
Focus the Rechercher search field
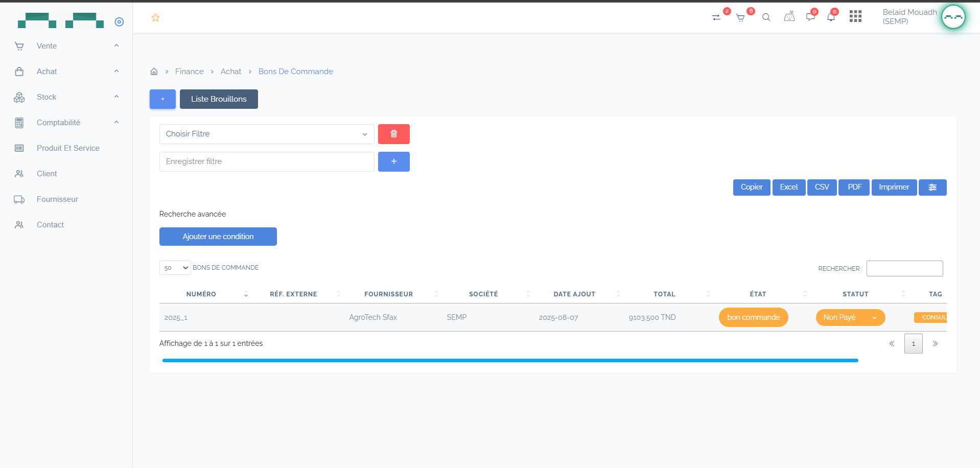coord(905,268)
